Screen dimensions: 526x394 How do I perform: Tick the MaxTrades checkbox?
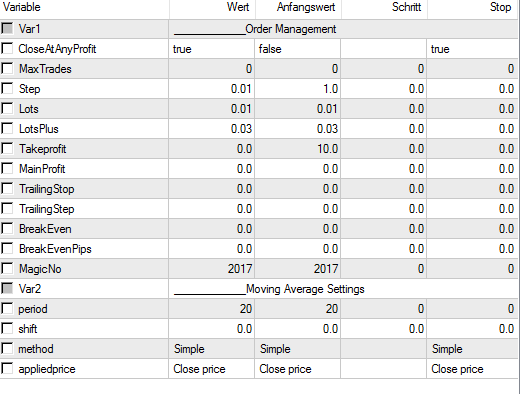pyautogui.click(x=7, y=68)
